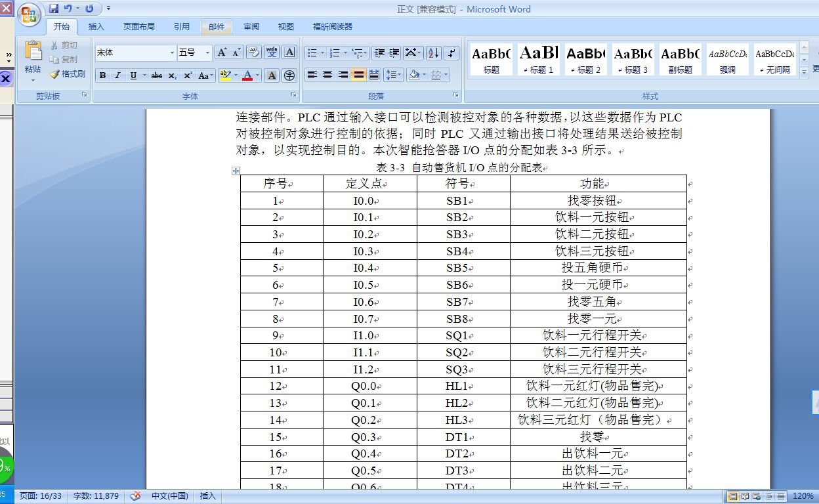
Task: Switch to the 邮件 tab
Action: coord(217,27)
